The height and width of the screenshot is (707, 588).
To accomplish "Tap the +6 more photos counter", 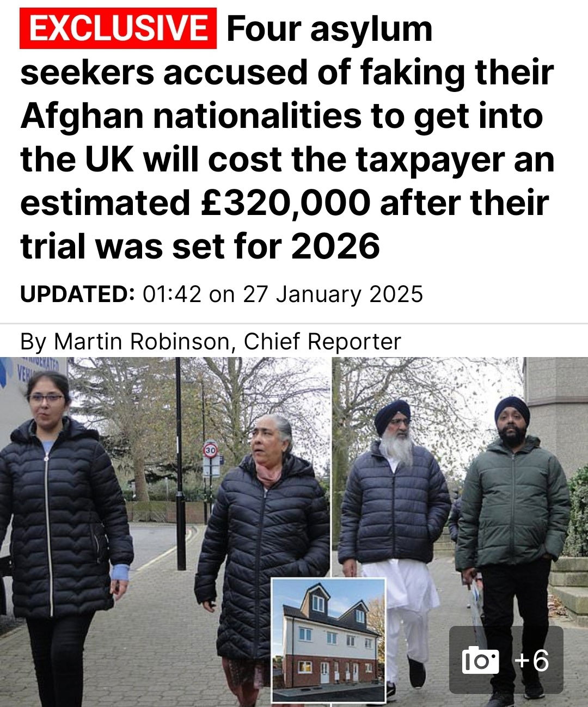I will (x=532, y=660).
